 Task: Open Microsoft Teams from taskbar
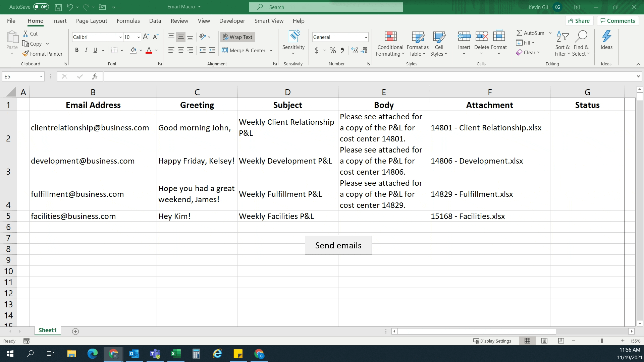coord(155,354)
